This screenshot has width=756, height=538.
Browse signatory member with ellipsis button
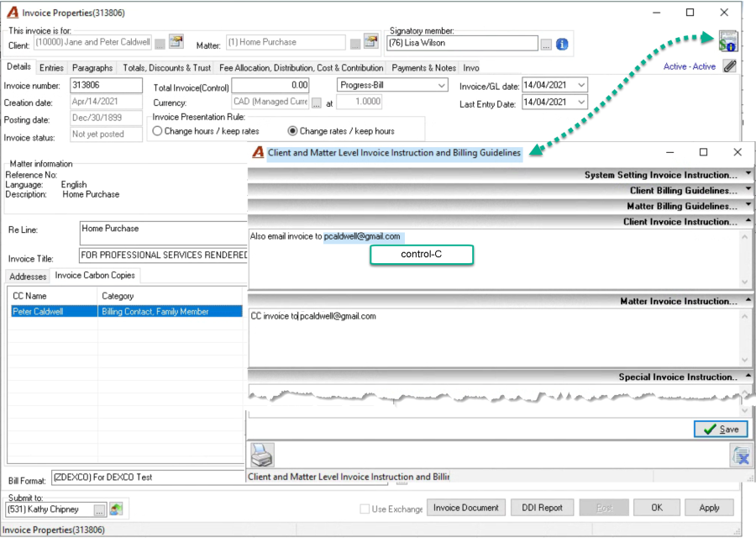tap(546, 45)
